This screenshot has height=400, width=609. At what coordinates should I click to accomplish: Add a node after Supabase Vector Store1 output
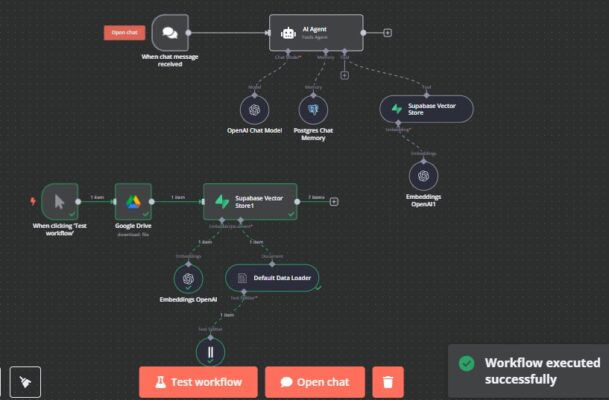click(334, 201)
